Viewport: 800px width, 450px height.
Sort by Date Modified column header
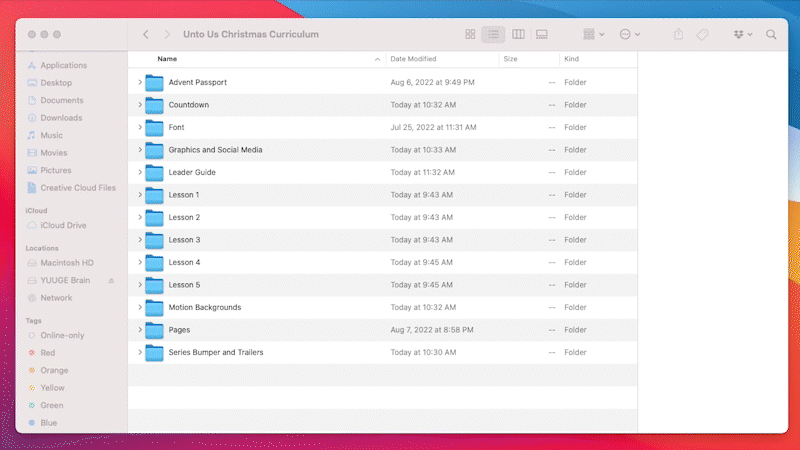413,59
